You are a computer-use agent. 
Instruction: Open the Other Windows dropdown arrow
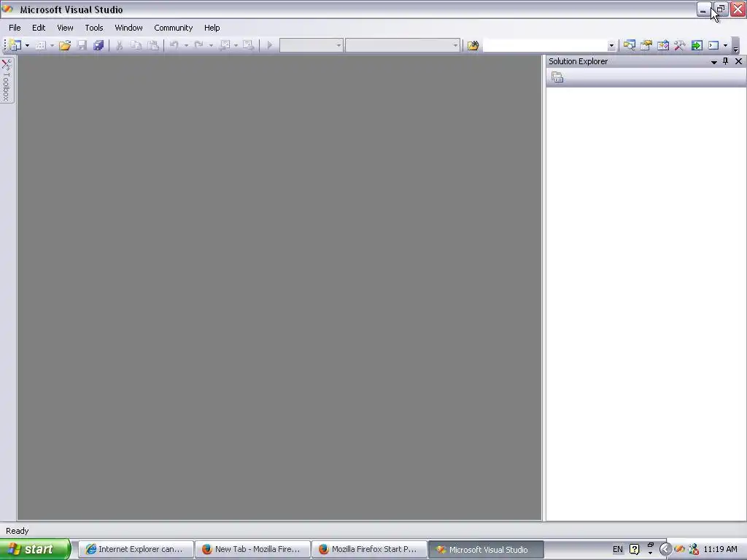(x=725, y=45)
